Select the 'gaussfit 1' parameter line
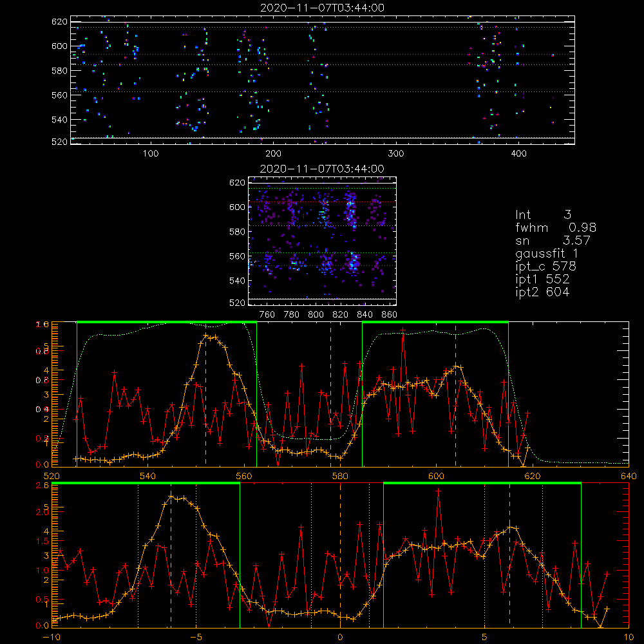Image resolution: width=644 pixels, height=644 pixels. [x=547, y=253]
